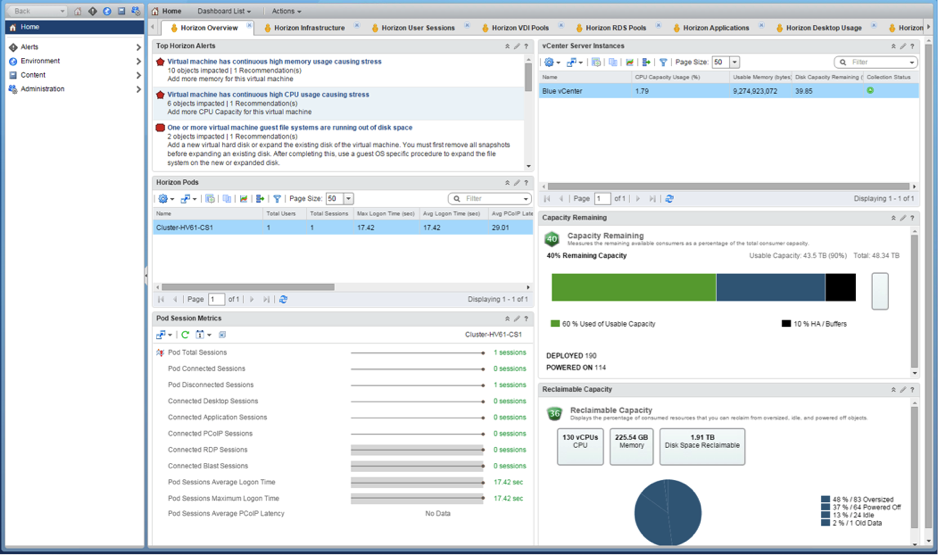This screenshot has height=555, width=938.
Task: Open the Dashboard List dropdown menu
Action: pyautogui.click(x=223, y=11)
